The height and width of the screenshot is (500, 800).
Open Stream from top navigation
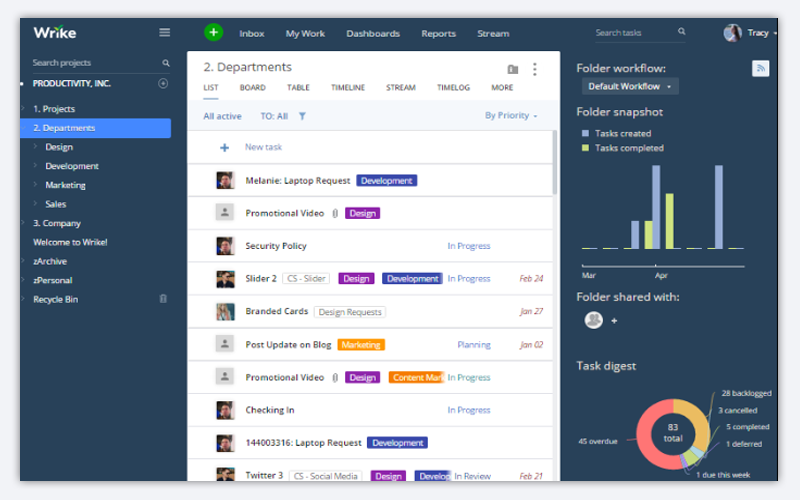[x=493, y=34]
